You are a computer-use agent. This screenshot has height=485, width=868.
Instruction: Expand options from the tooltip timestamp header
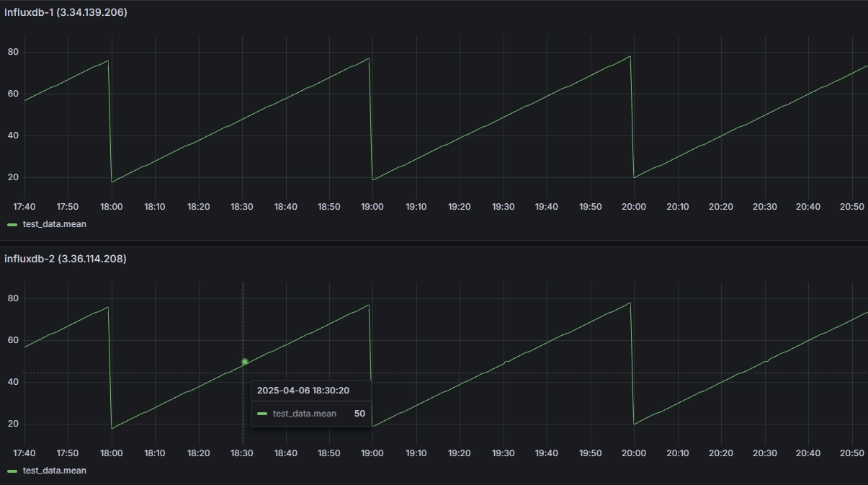click(303, 390)
